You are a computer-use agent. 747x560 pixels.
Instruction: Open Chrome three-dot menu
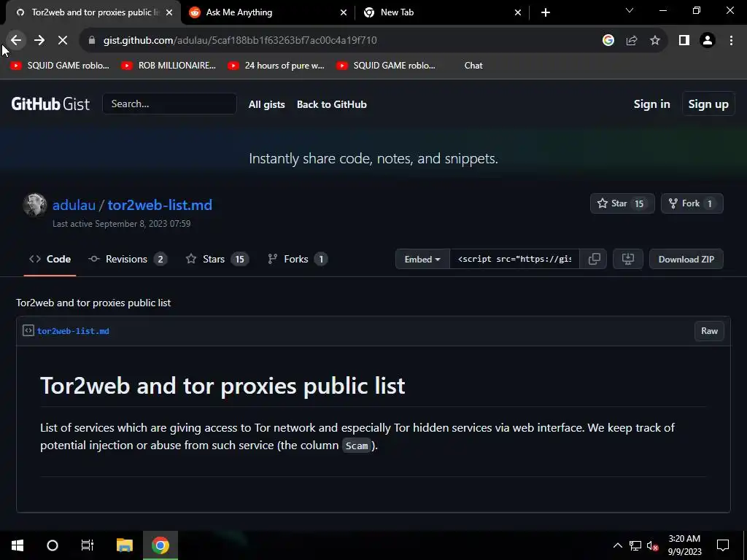coord(731,41)
